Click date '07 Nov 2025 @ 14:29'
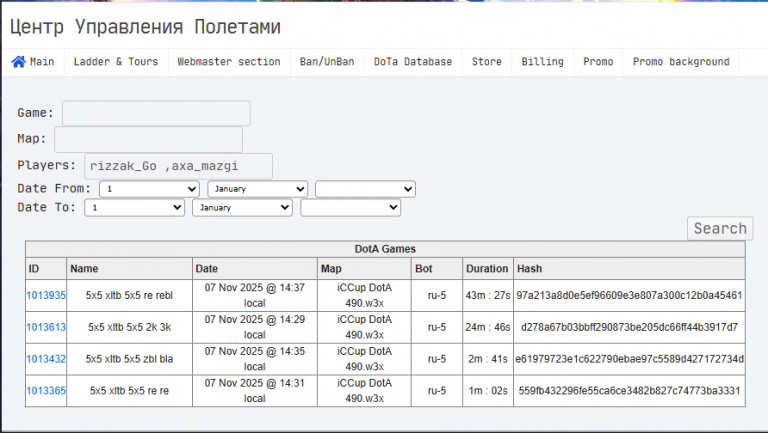This screenshot has height=433, width=768. coord(255,319)
